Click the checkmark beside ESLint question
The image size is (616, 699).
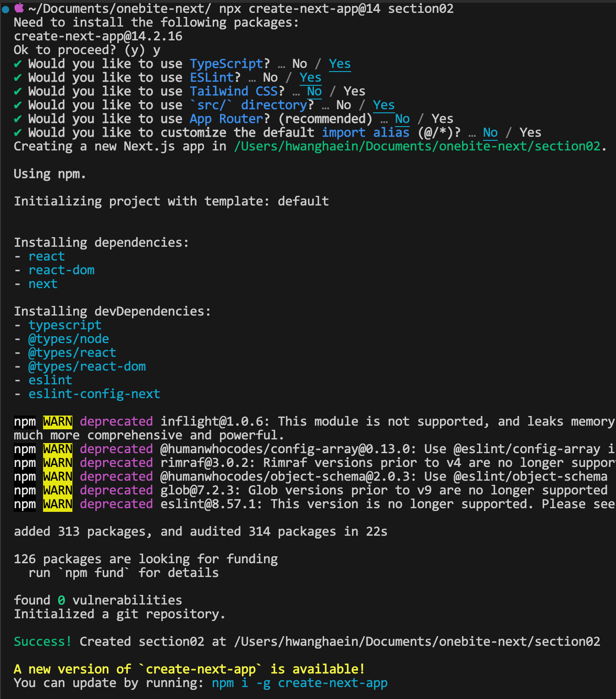pos(17,78)
